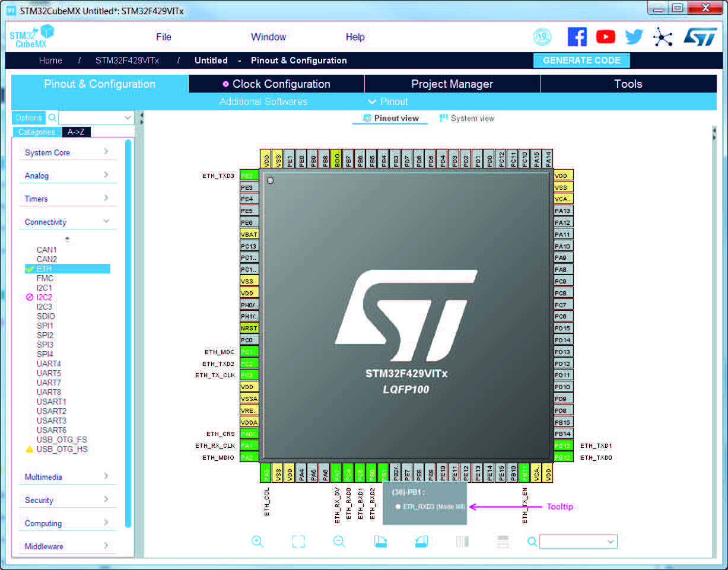Screen dimensions: 728x570
Task: Click the ST community network icon
Action: coord(663,37)
